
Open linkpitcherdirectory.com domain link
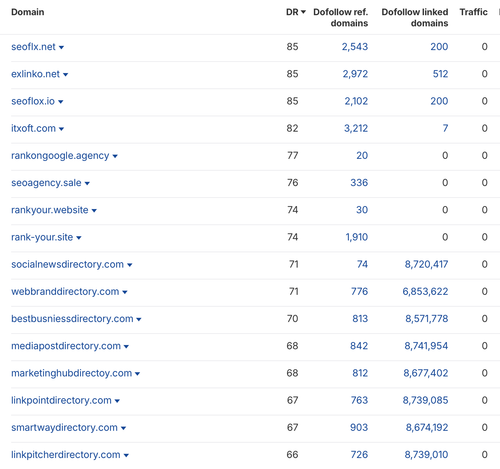coord(66,455)
